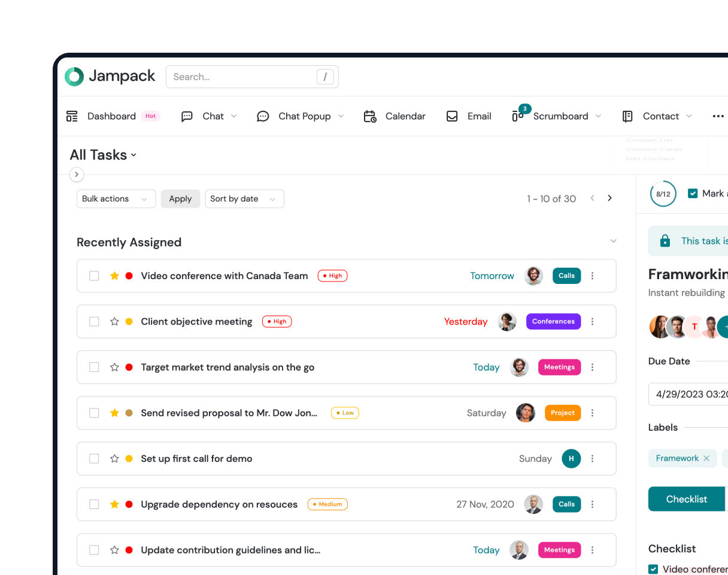
Task: Toggle the Mark as completed checkbox
Action: [x=693, y=193]
